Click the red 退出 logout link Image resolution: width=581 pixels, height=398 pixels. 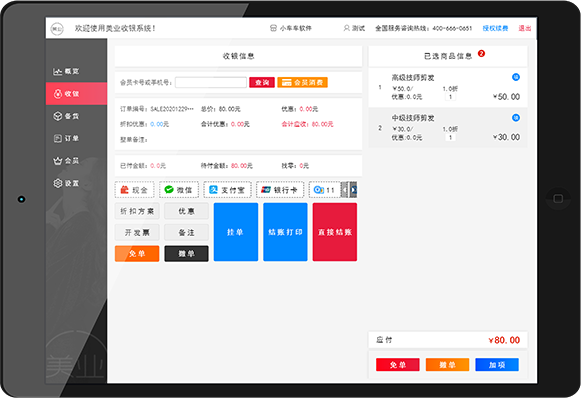point(525,28)
